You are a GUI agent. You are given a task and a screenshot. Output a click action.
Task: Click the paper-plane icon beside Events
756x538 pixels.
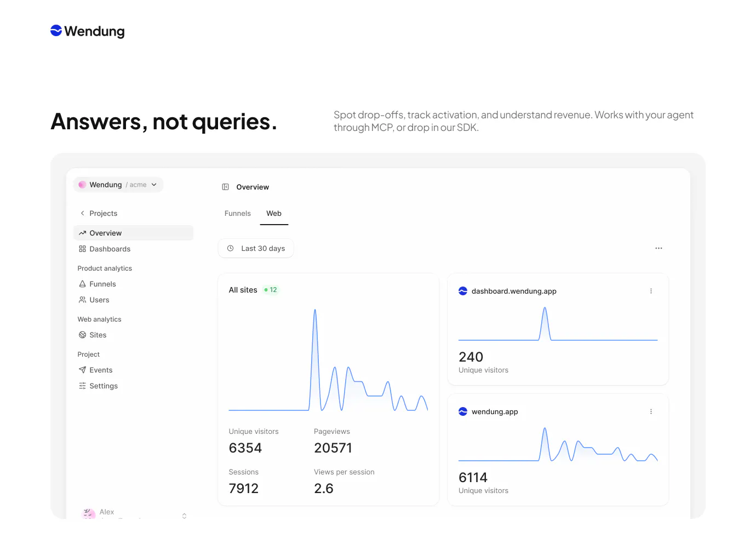(x=82, y=370)
